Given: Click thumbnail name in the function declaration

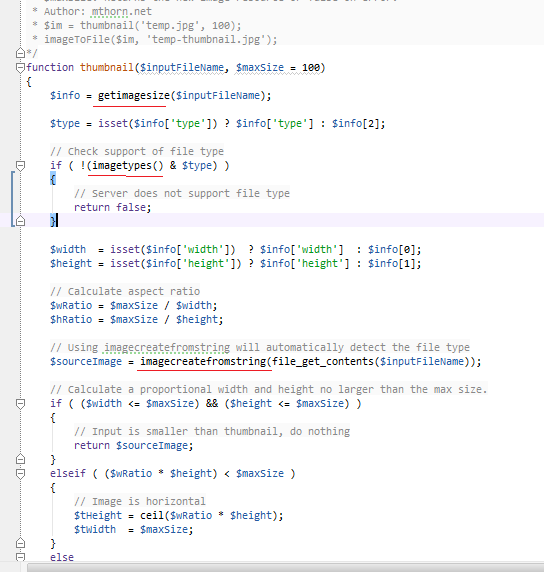Looking at the screenshot, I should point(107,67).
